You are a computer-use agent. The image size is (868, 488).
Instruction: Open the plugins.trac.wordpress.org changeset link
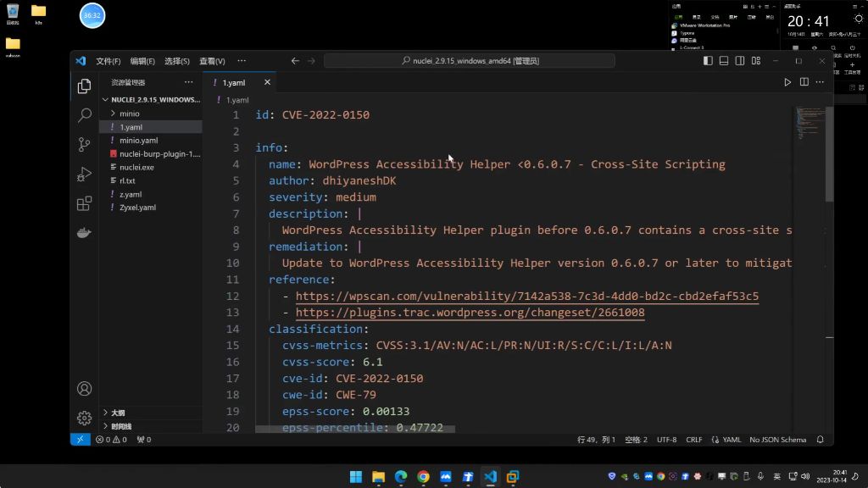pyautogui.click(x=470, y=313)
